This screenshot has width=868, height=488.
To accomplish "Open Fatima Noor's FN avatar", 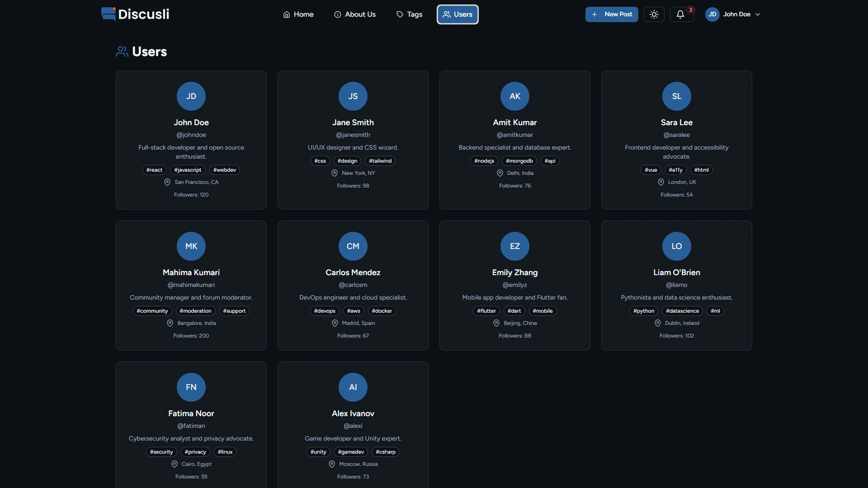I will coord(191,387).
